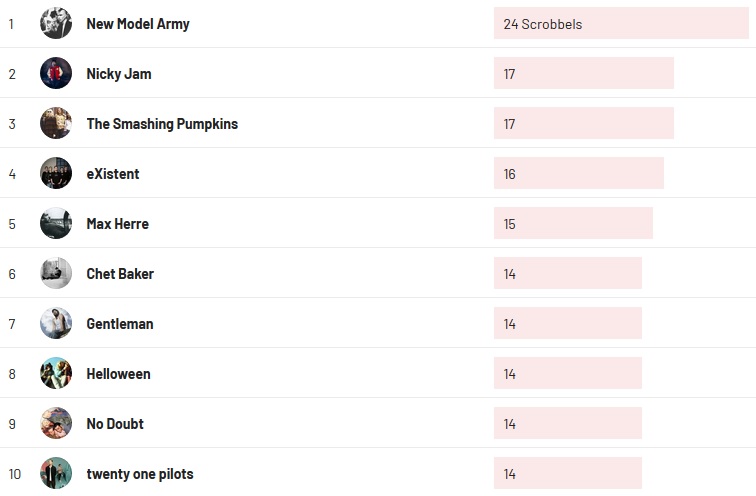Click New Model Army artist avatar
756x496 pixels.
[x=56, y=23]
